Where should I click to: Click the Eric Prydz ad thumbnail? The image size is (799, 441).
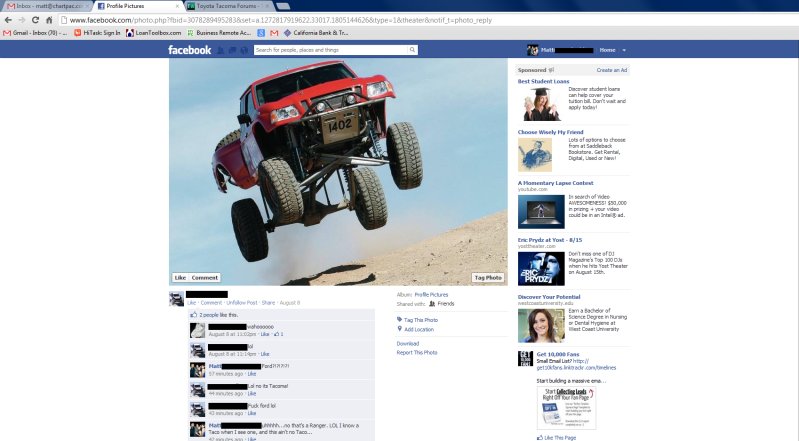point(541,269)
